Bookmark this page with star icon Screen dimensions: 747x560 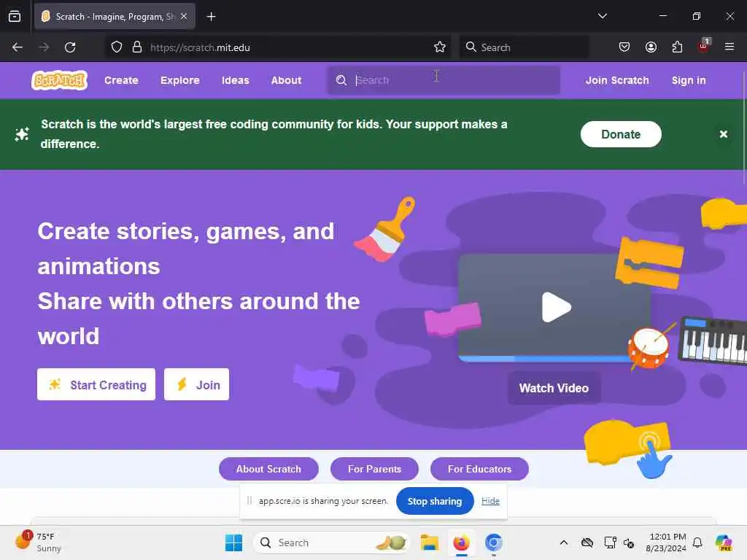click(440, 47)
